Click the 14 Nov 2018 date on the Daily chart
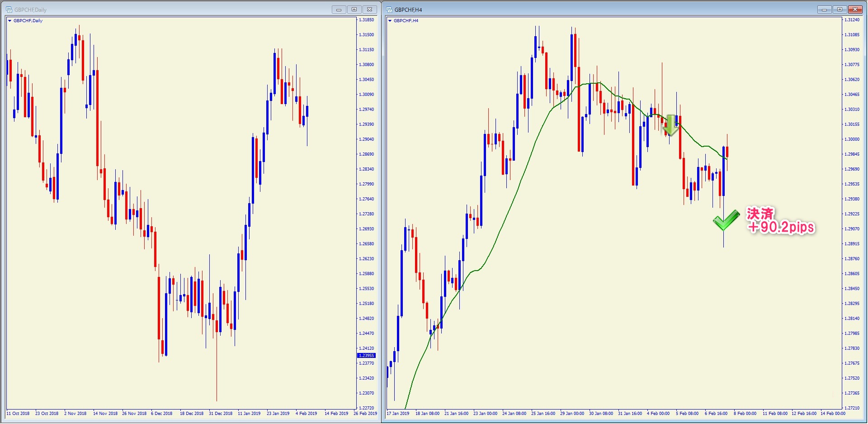Viewport: 868px width, 424px height. point(105,414)
